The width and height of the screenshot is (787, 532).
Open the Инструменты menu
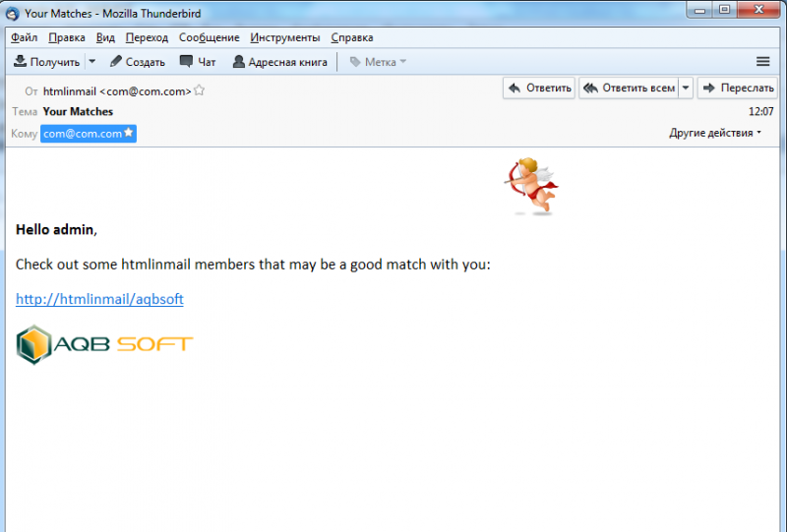284,37
